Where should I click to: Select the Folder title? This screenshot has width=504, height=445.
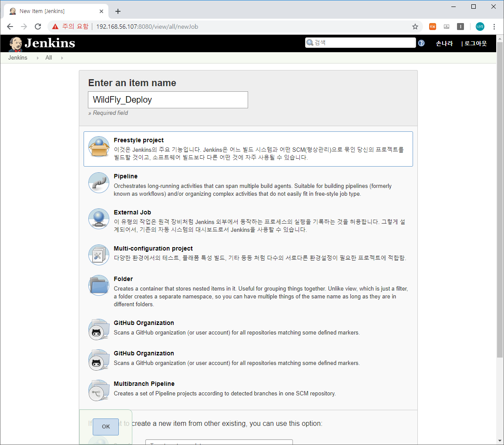click(x=123, y=279)
